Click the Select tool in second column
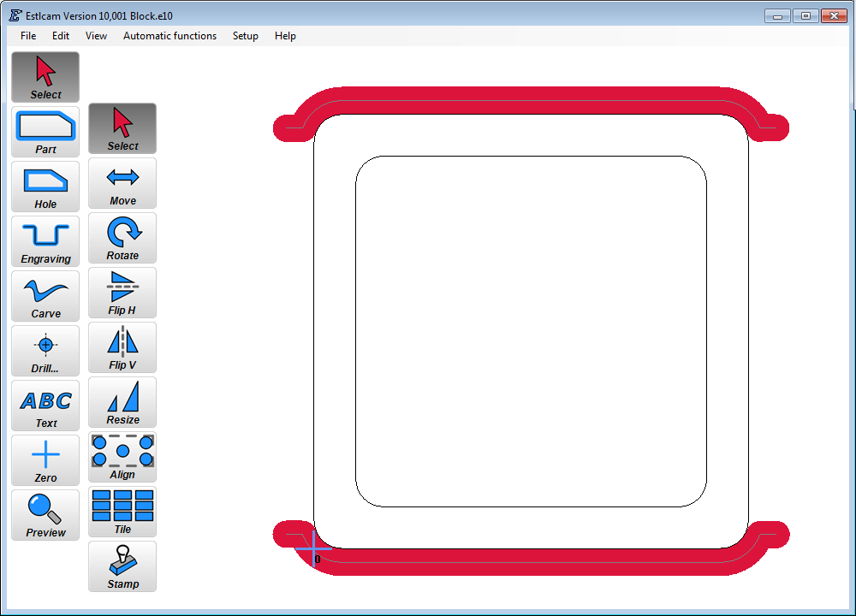Image resolution: width=856 pixels, height=616 pixels. click(122, 128)
